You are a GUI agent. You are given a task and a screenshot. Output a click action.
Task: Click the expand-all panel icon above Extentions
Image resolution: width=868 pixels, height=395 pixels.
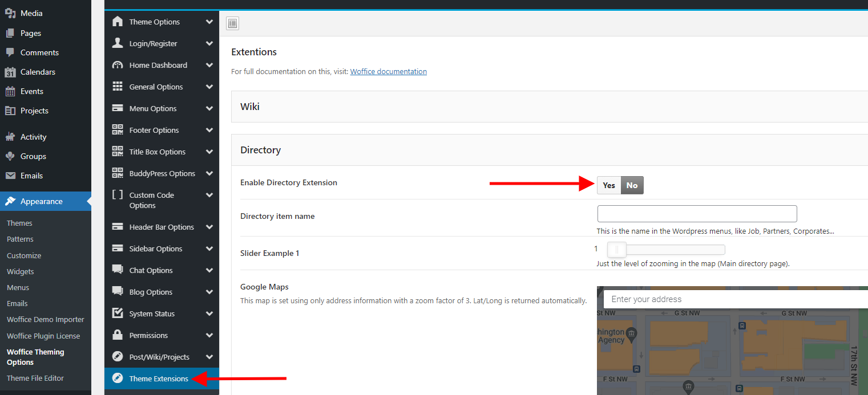pyautogui.click(x=232, y=23)
